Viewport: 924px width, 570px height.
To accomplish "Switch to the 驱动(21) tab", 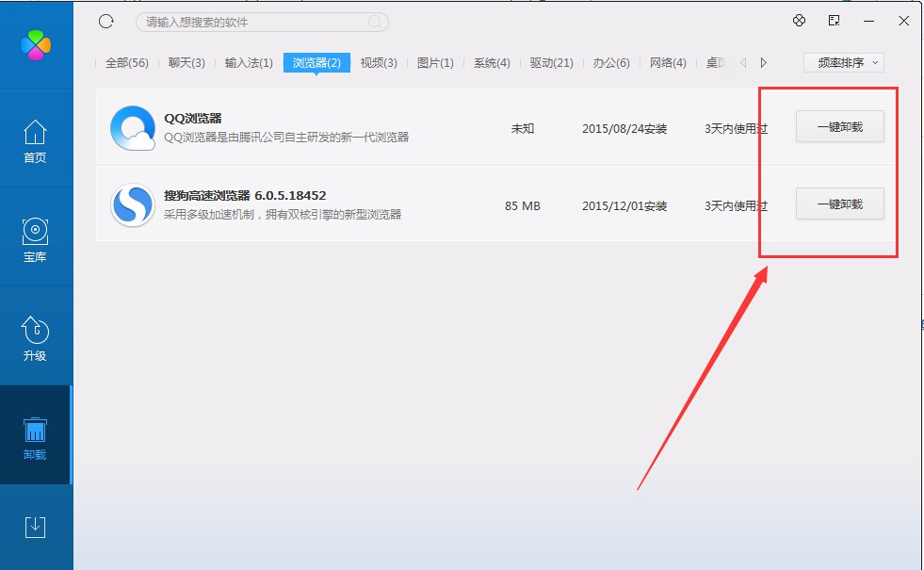I will click(x=552, y=62).
